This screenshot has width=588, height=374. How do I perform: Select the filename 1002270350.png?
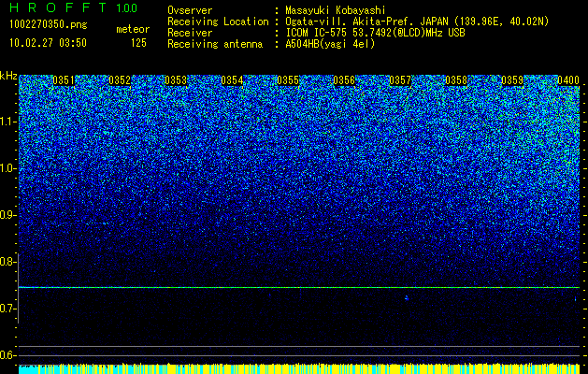pos(49,25)
